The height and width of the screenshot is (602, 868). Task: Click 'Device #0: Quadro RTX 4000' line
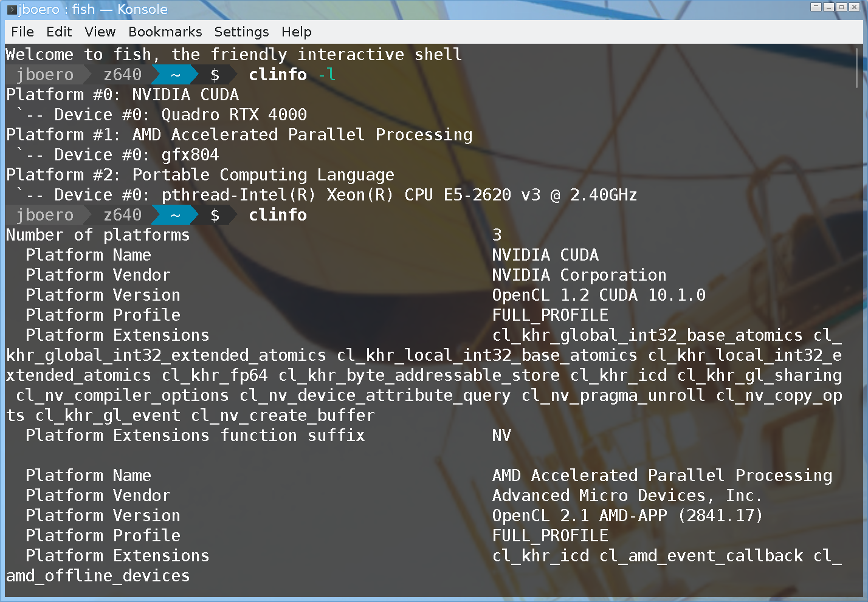tap(180, 115)
